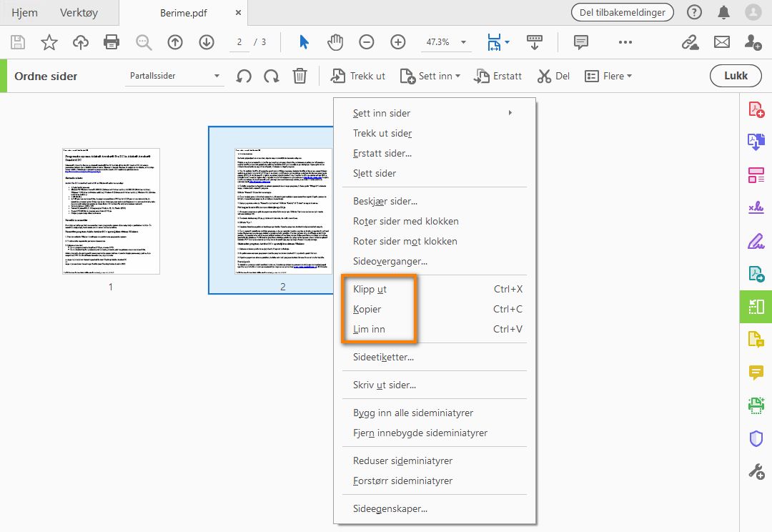This screenshot has width=772, height=532.
Task: Click the Trekk ut toolbar button
Action: pyautogui.click(x=358, y=76)
